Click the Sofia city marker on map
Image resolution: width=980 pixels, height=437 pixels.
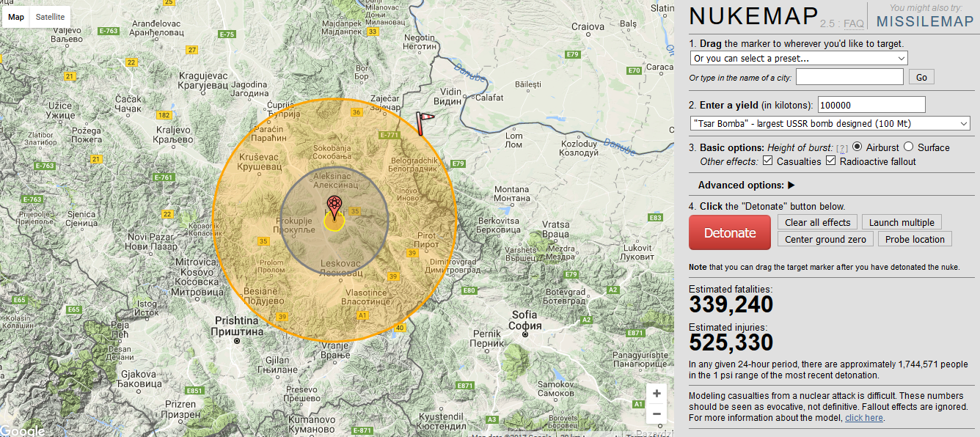point(525,334)
